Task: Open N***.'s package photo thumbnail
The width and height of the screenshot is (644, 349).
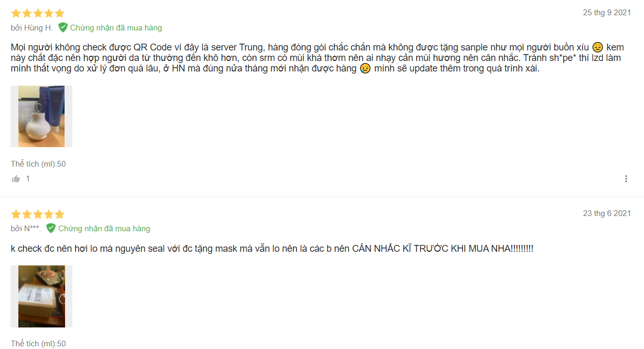Action: (x=41, y=296)
